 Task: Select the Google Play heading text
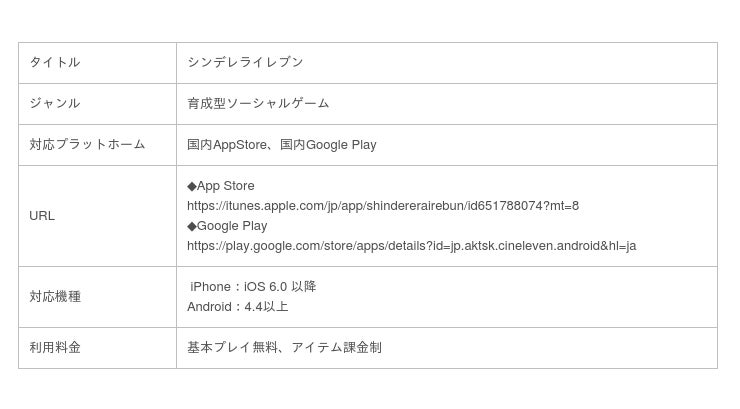(232, 226)
